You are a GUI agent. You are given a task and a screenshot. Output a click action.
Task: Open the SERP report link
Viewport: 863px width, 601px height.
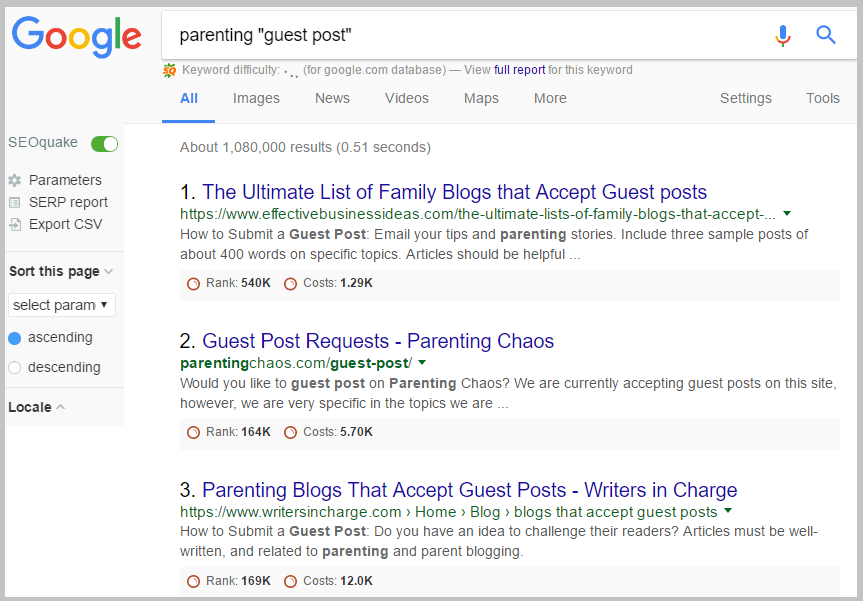(68, 202)
